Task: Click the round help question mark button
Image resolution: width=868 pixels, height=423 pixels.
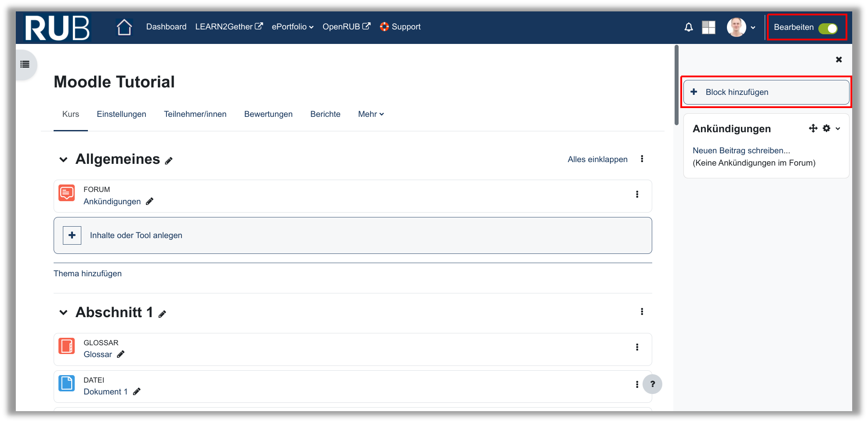Action: pos(652,384)
